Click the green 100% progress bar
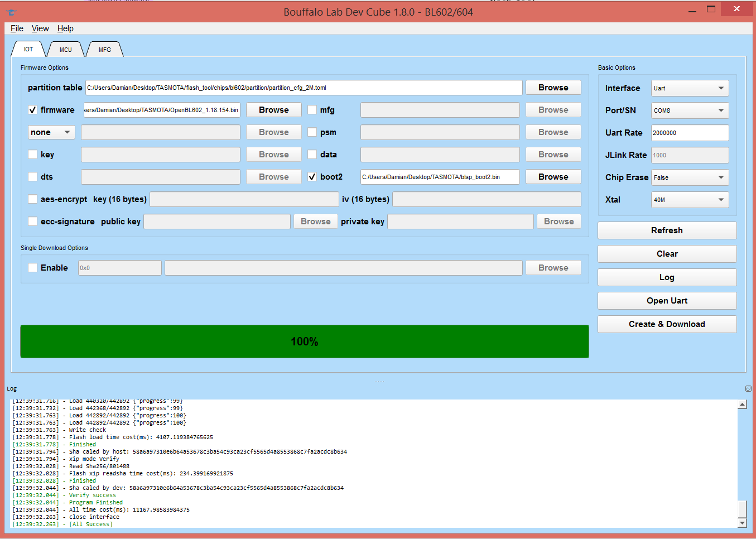 (x=305, y=341)
